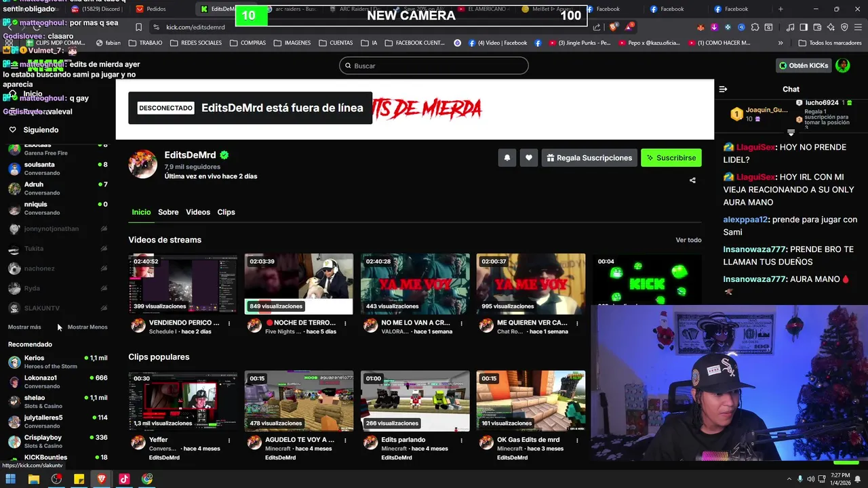Viewport: 868px width, 488px height.
Task: Open options menu for Yeffer clip
Action: 229,440
